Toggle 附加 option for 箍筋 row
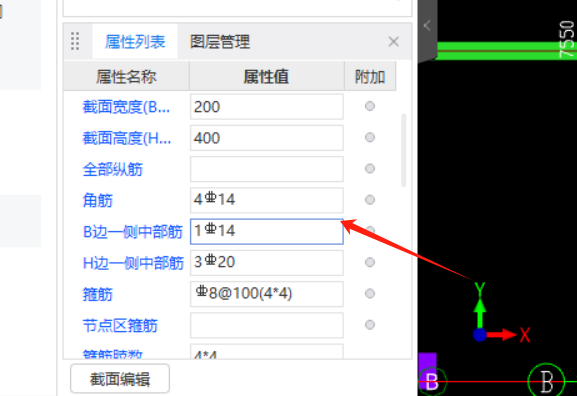577x396 pixels. click(370, 293)
